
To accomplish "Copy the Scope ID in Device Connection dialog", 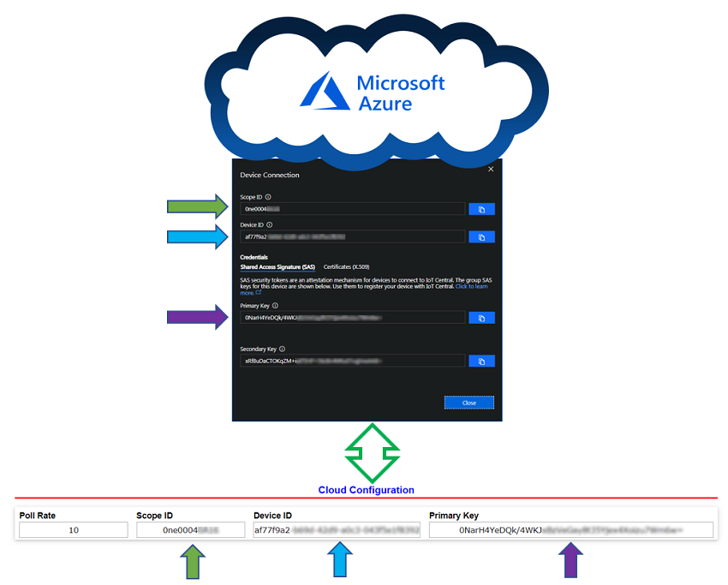I will (x=481, y=209).
